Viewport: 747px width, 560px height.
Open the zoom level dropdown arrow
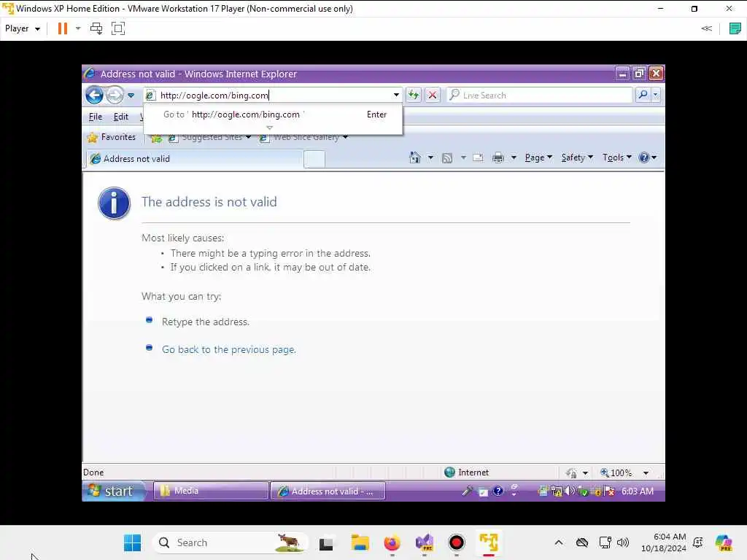pos(646,472)
